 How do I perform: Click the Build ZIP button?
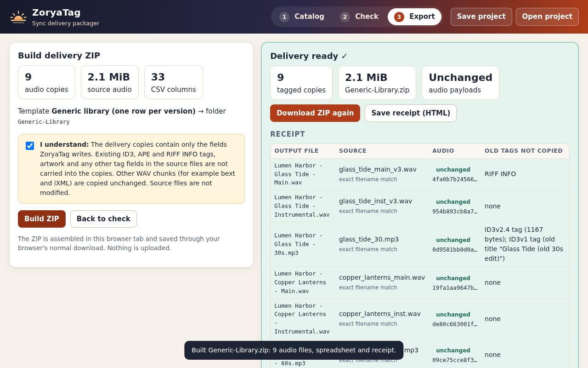(x=42, y=219)
